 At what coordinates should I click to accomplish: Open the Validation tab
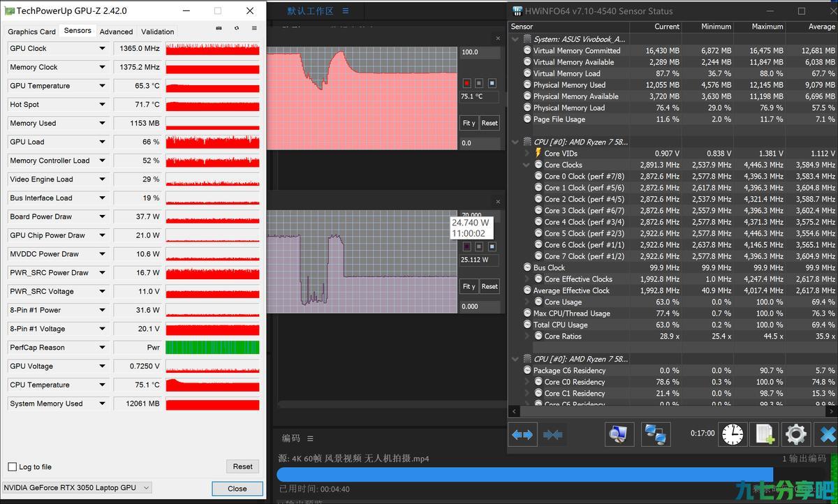158,31
